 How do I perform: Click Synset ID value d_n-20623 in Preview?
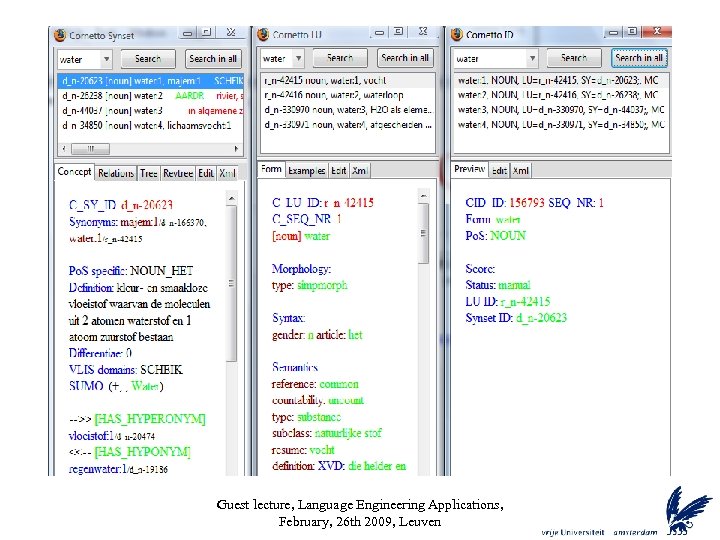click(541, 318)
